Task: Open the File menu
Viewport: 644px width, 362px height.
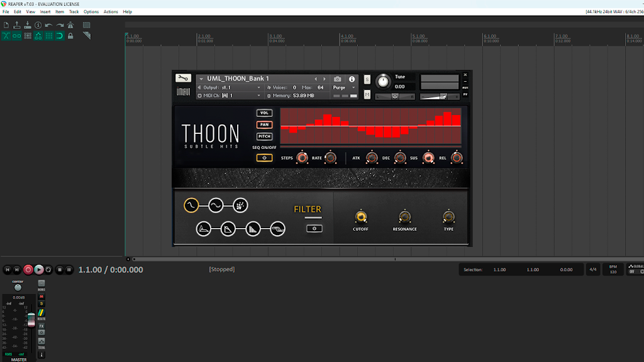Action: click(x=6, y=12)
